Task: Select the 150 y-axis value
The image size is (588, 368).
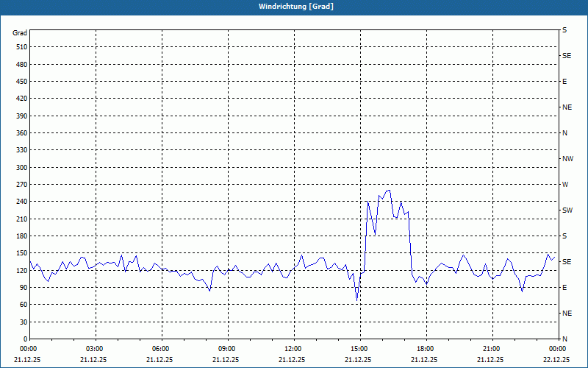Action: point(22,253)
